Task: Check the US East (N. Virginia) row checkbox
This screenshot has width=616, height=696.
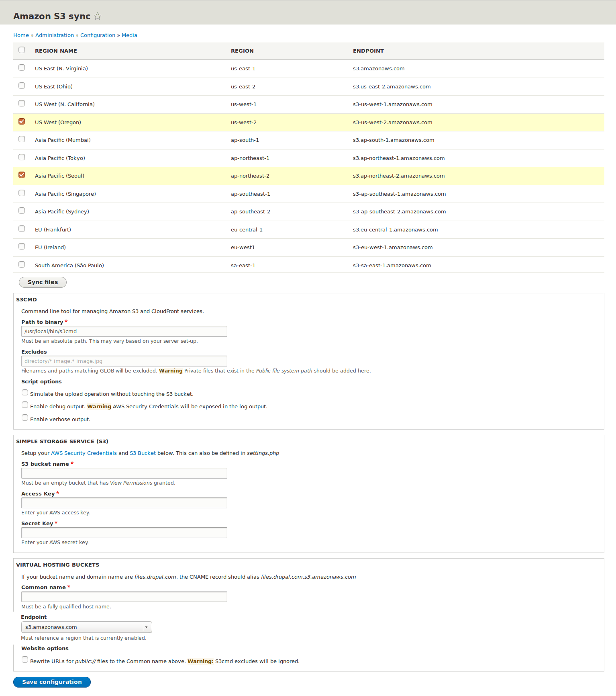Action: point(22,68)
